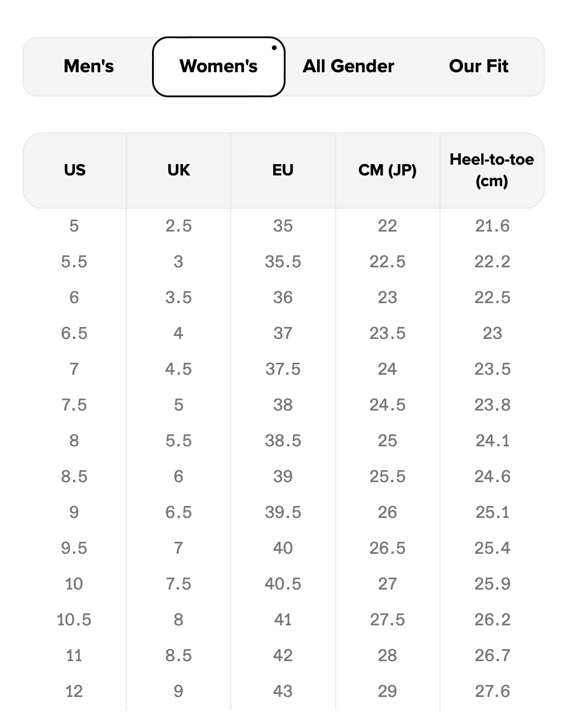Click the dot on Women's tab
Viewport: 570px width, 728px height.
[274, 48]
